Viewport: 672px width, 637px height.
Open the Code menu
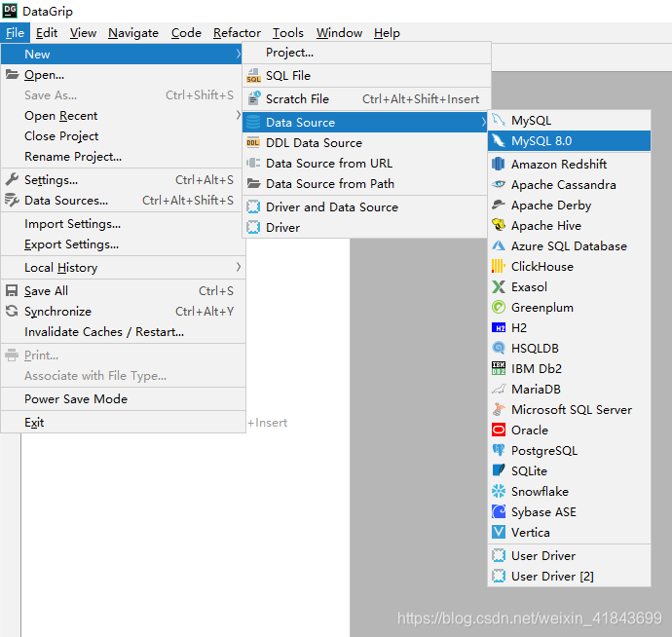[186, 33]
